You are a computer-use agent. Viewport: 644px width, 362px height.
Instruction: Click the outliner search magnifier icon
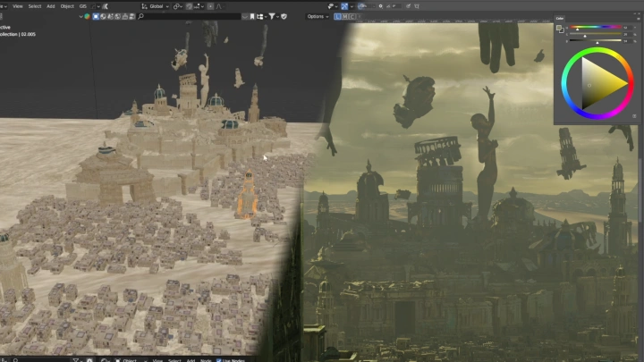pos(141,16)
